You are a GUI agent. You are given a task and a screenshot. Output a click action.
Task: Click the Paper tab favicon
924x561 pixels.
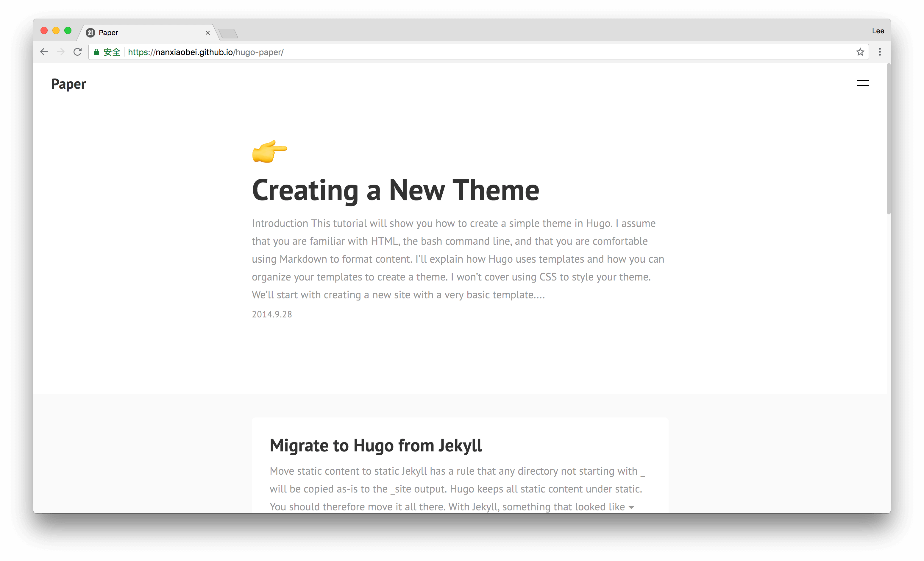click(90, 33)
